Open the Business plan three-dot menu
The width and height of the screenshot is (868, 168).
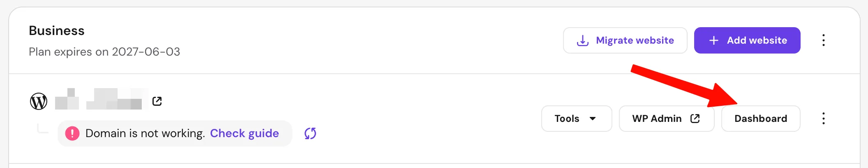(x=824, y=40)
